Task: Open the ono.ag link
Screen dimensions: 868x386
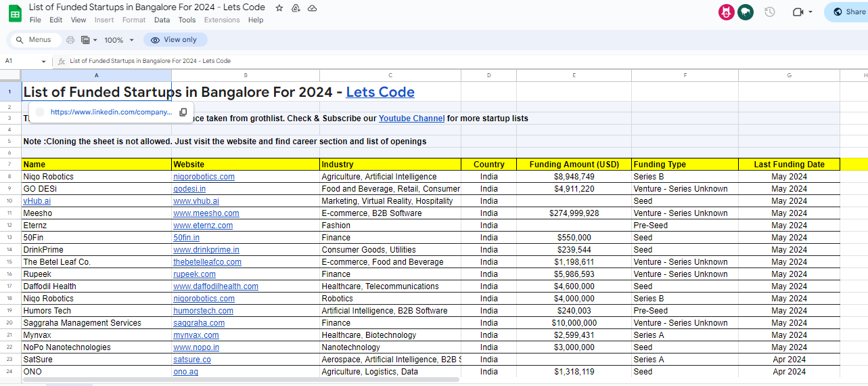Action: tap(185, 372)
